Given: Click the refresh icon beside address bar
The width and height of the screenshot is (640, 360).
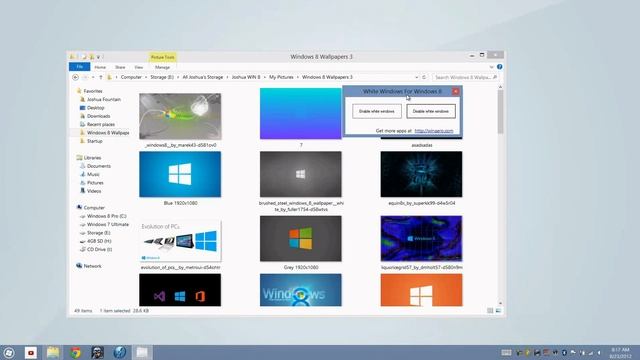Looking at the screenshot, I should tap(424, 77).
